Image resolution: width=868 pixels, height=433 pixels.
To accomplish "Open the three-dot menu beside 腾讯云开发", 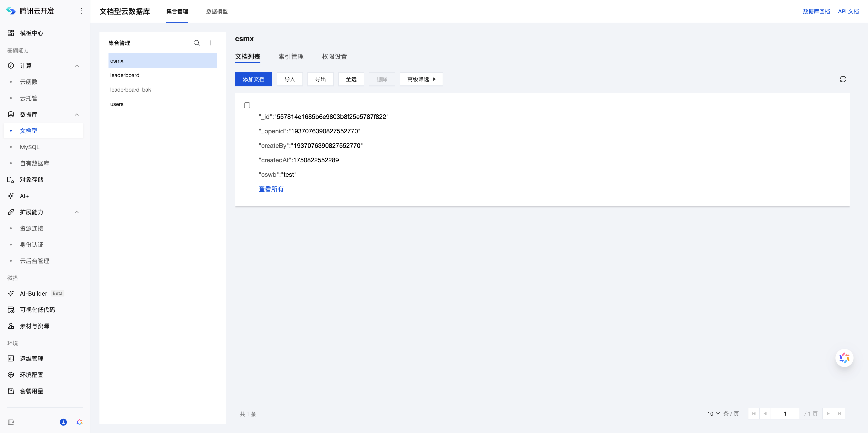I will point(81,11).
